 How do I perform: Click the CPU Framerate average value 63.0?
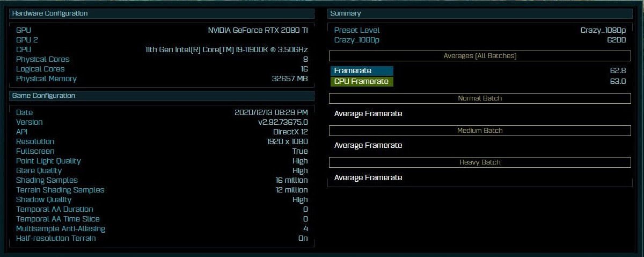[x=618, y=81]
